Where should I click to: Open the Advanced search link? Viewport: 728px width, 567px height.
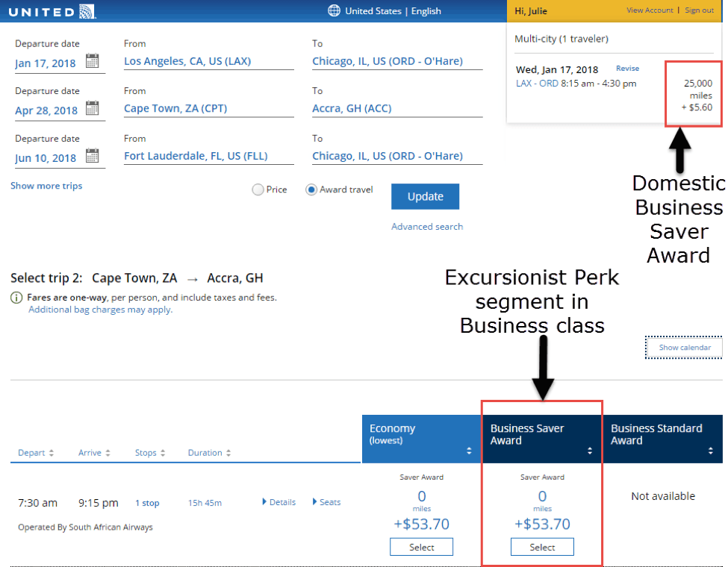point(426,226)
